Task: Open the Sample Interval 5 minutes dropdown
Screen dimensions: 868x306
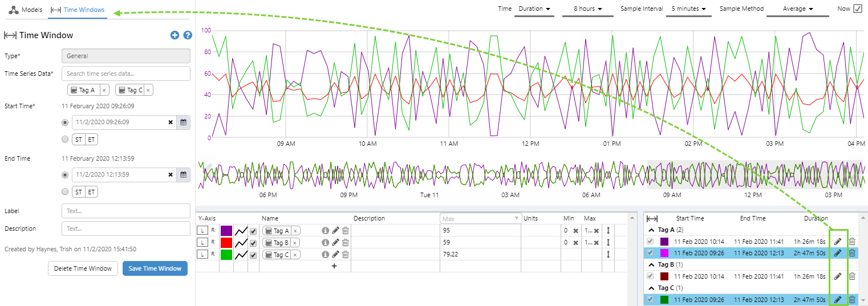Action: point(689,9)
